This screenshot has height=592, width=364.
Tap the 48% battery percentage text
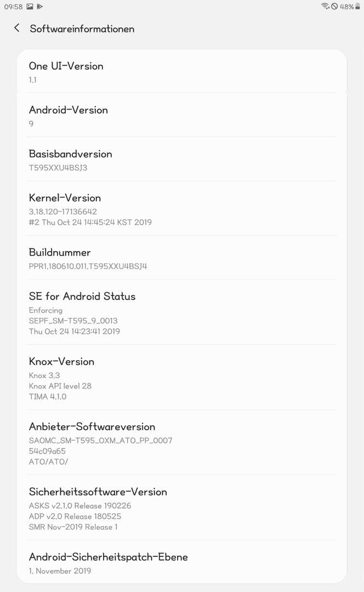346,7
